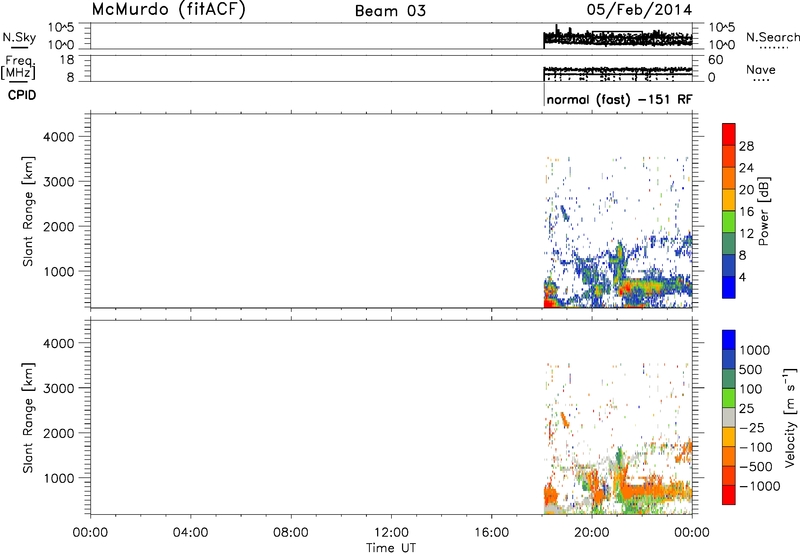Click the '1000' velocity scale value

click(x=755, y=350)
